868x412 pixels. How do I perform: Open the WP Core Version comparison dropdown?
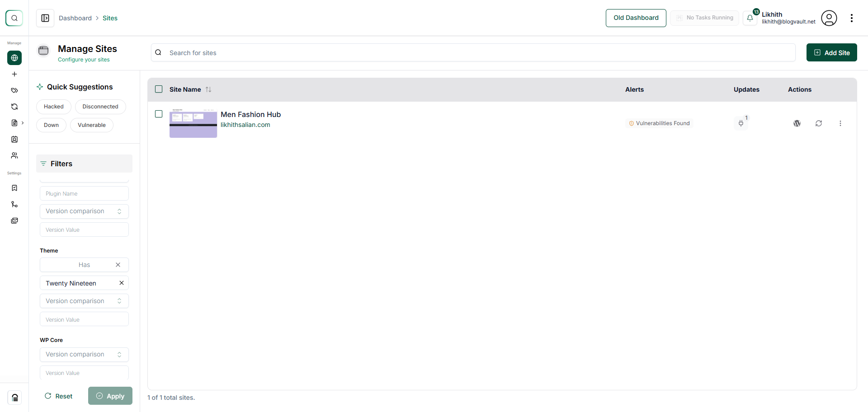pyautogui.click(x=84, y=354)
